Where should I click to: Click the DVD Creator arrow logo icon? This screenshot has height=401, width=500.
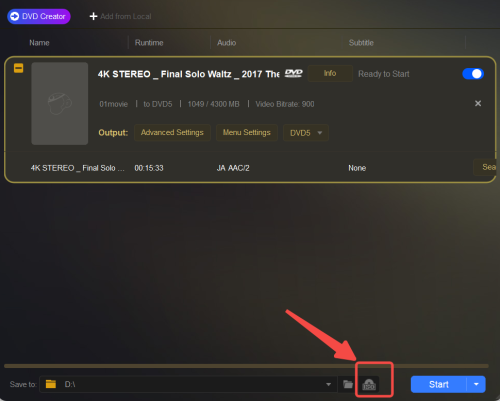point(15,16)
